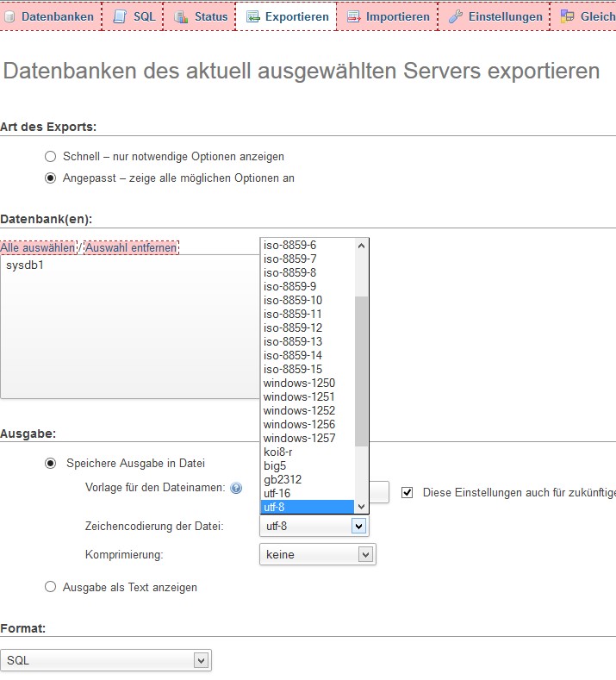Choose Ausgabe als Text anzeigen radio
Image resolution: width=616 pixels, height=680 pixels.
point(50,587)
